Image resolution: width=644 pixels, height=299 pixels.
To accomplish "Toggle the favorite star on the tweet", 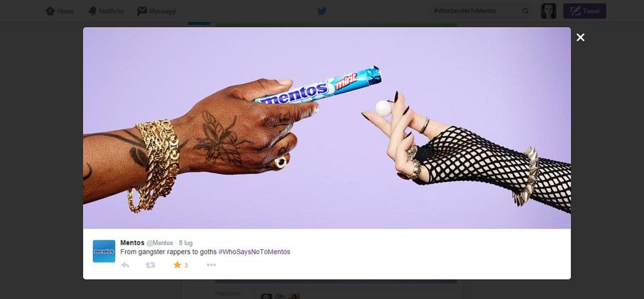I will tap(177, 265).
